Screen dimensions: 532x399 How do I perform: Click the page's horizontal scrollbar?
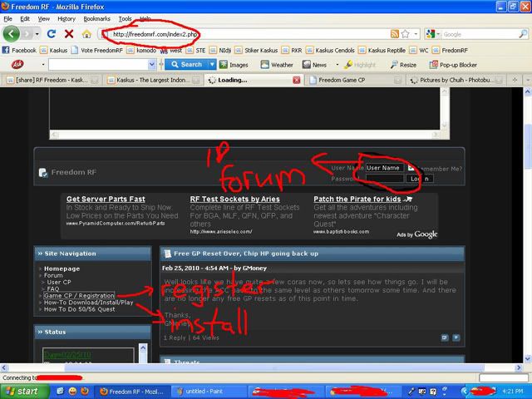[274, 367]
